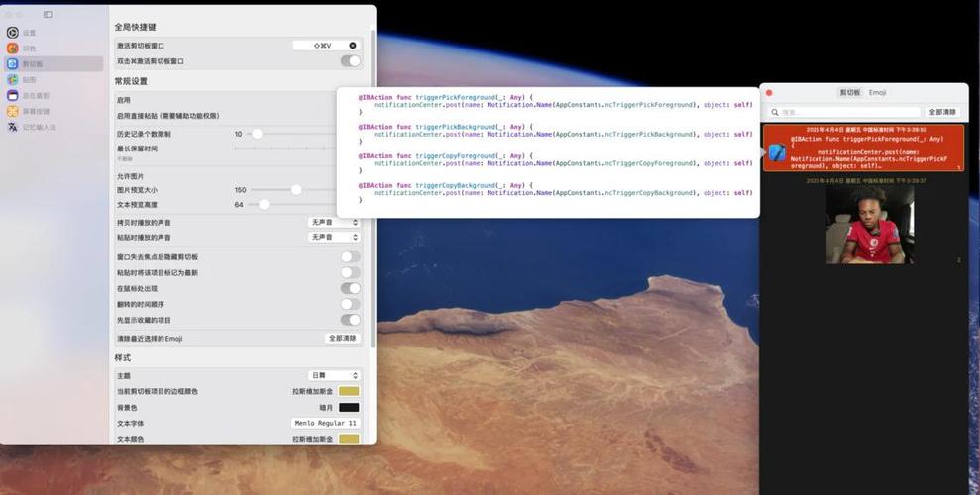Screen dimensions: 980x495
Task: Click the 最长保留时间 slider track
Action: [x=285, y=148]
